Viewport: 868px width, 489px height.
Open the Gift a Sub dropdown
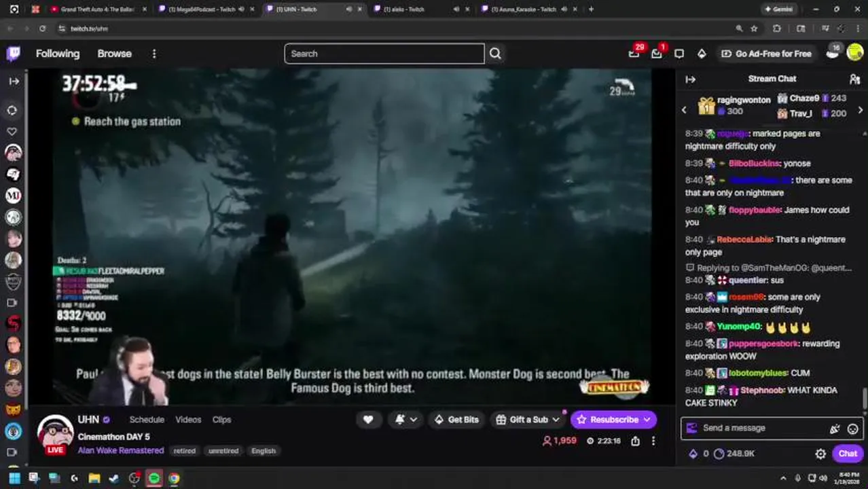[528, 420]
